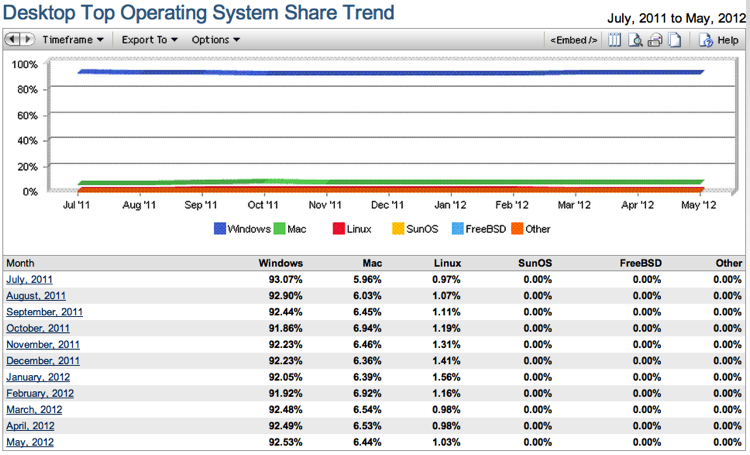Click the 6.94% Mac value
Viewport: 750px width, 455px height.
pyautogui.click(x=367, y=328)
